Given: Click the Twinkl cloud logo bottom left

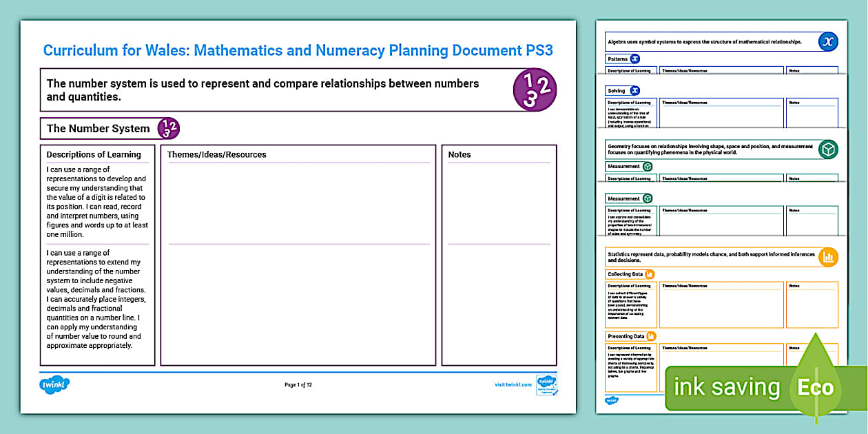Looking at the screenshot, I should (x=55, y=384).
